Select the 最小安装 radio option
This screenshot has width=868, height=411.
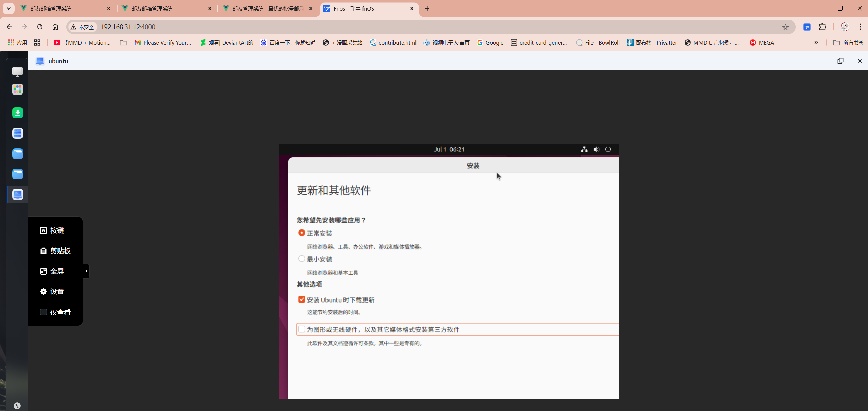pos(301,259)
